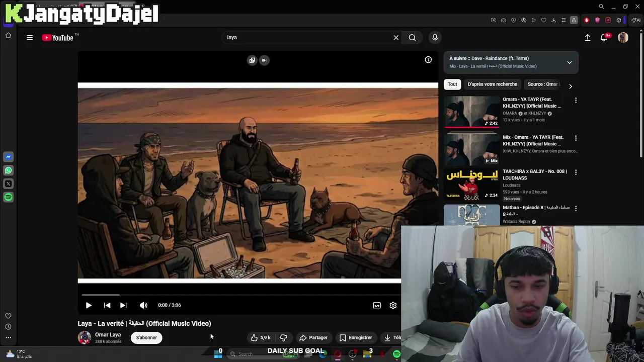Viewport: 644px width, 362px height.
Task: Clear the 'laya' search text
Action: pos(396,37)
